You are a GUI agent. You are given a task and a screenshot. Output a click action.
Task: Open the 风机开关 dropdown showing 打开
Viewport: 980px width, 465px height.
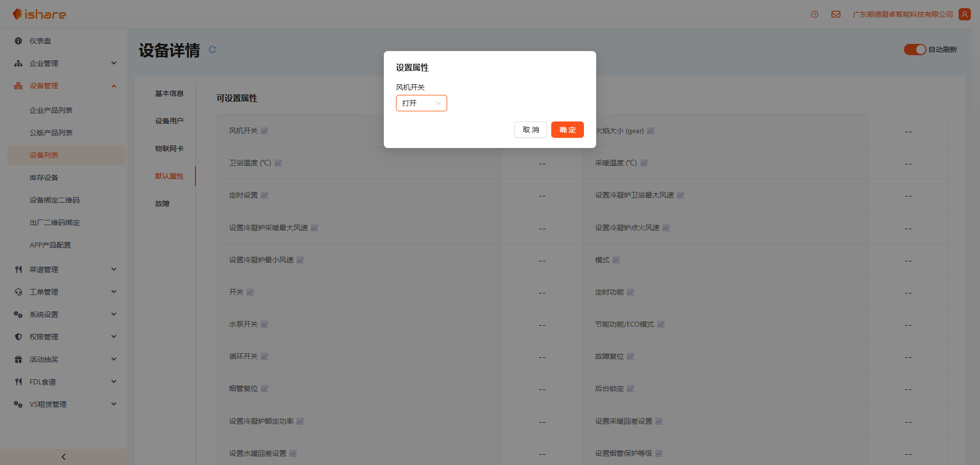point(421,103)
